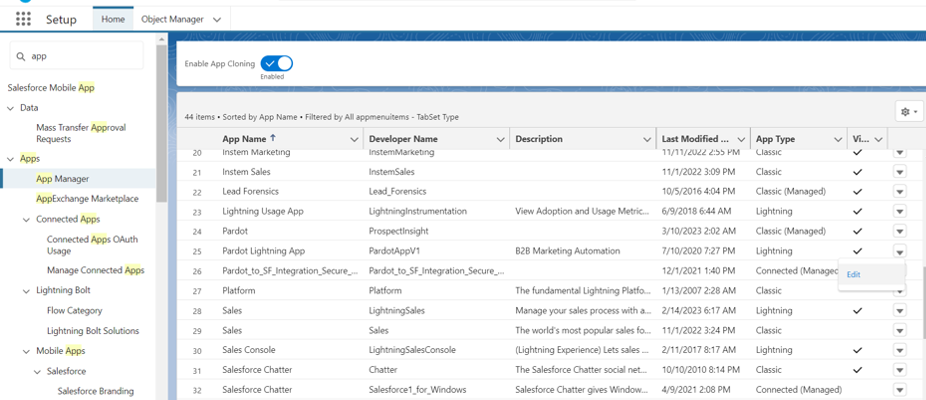Open Manage Connected Apps
926x400 pixels.
pyautogui.click(x=96, y=270)
